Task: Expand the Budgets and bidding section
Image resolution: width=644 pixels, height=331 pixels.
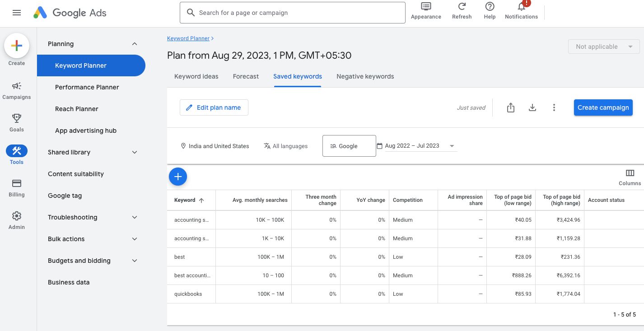Action: point(134,261)
